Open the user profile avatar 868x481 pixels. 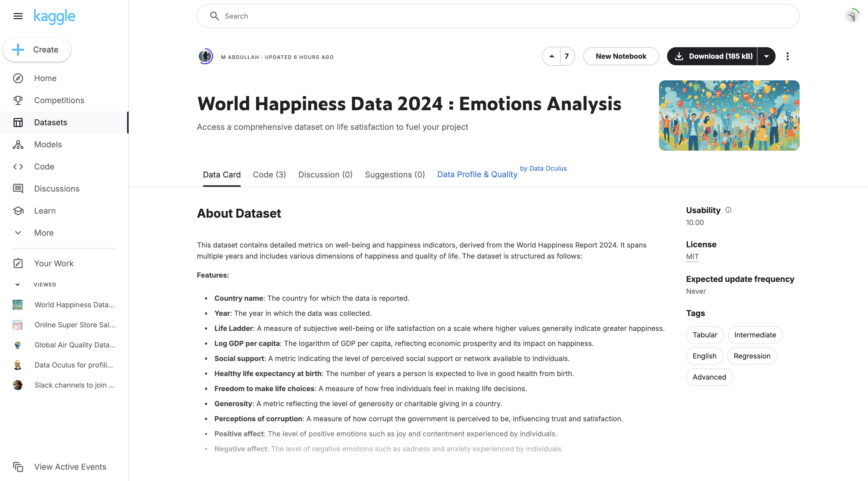pos(852,16)
